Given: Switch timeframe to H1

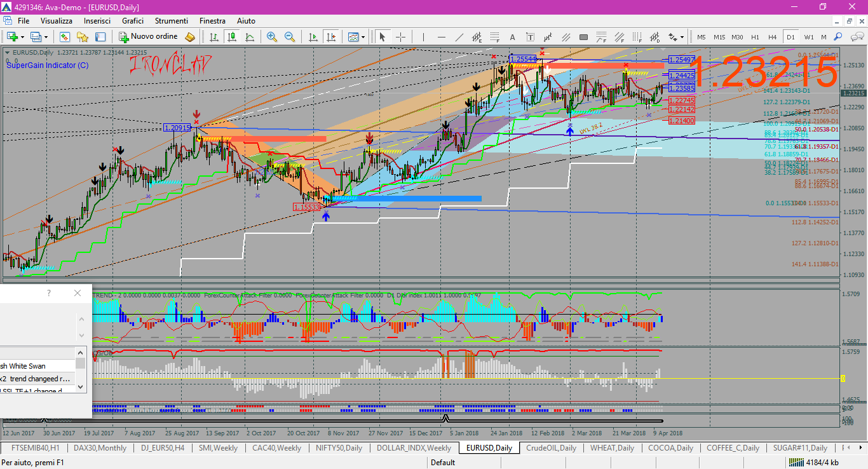Looking at the screenshot, I should (755, 37).
